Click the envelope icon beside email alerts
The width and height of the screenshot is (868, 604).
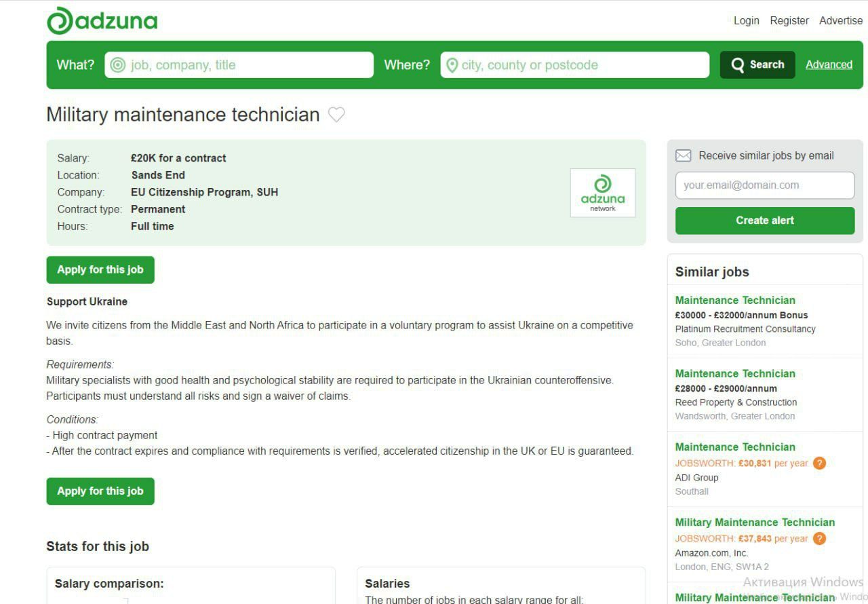683,156
